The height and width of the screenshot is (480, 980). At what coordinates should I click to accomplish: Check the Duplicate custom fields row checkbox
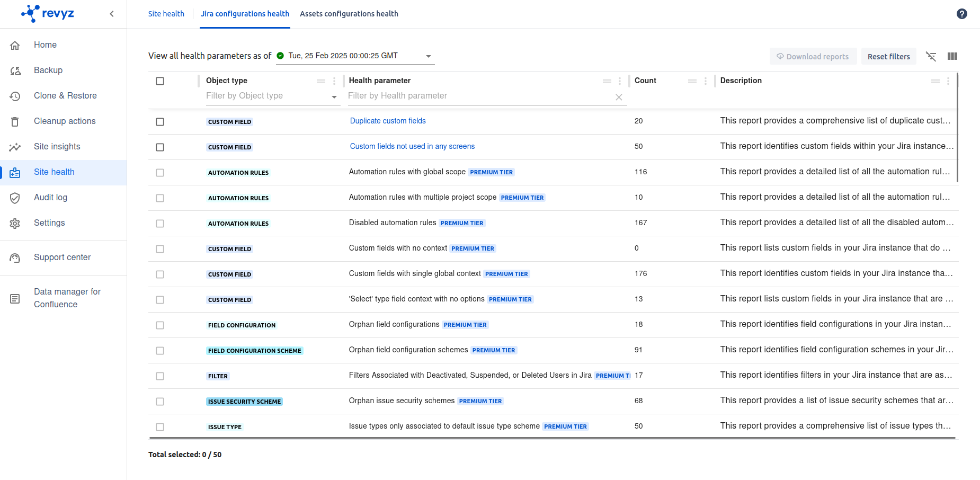point(160,122)
